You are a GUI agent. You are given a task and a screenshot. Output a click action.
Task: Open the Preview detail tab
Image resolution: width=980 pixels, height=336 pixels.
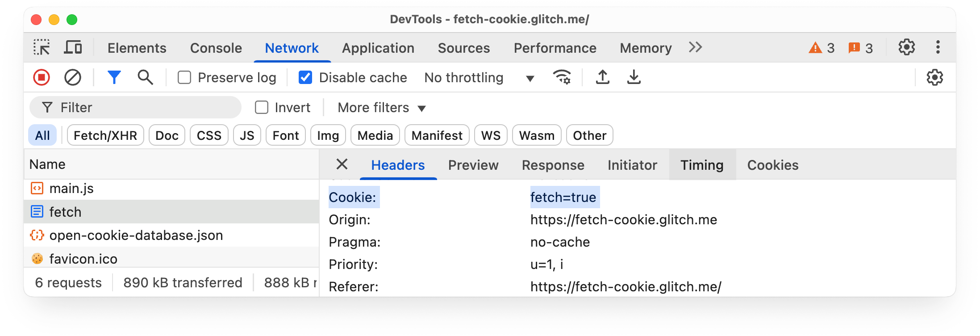coord(473,165)
